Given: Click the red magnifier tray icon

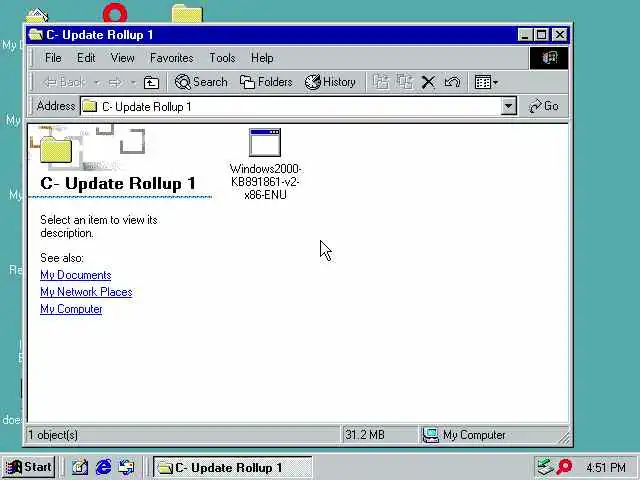Looking at the screenshot, I should [x=564, y=467].
